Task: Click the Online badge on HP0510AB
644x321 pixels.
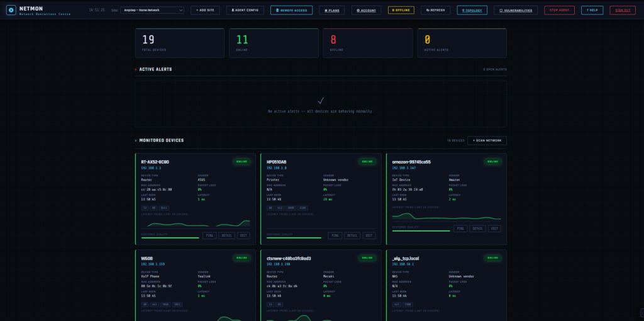Action: coord(367,162)
